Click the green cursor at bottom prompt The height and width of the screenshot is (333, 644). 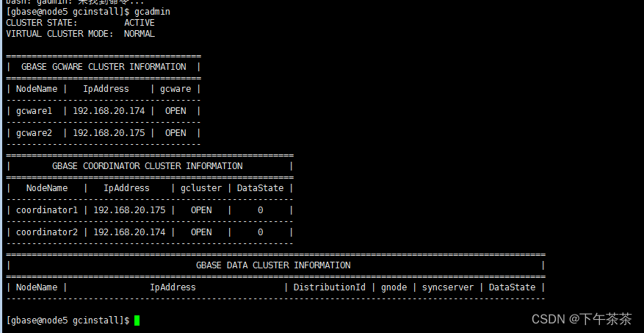[x=137, y=321]
